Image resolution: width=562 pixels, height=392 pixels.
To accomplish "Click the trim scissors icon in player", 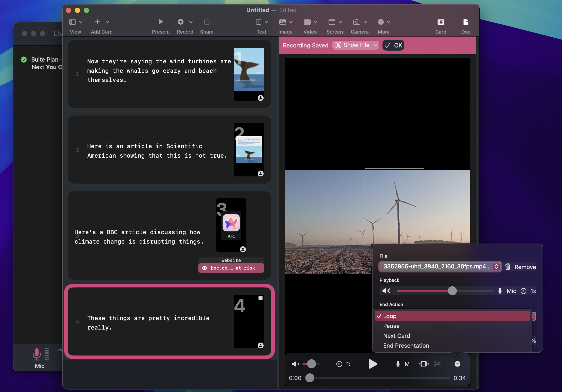I will [437, 364].
